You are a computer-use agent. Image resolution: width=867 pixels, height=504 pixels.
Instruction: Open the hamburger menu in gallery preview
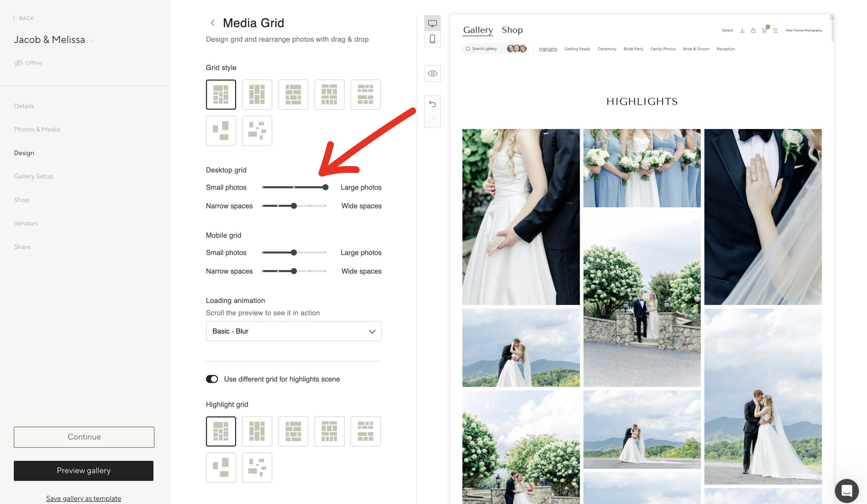tap(775, 30)
